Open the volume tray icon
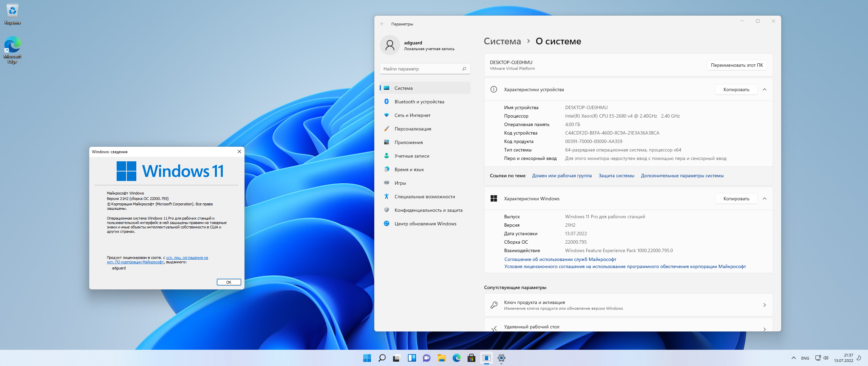 click(826, 358)
